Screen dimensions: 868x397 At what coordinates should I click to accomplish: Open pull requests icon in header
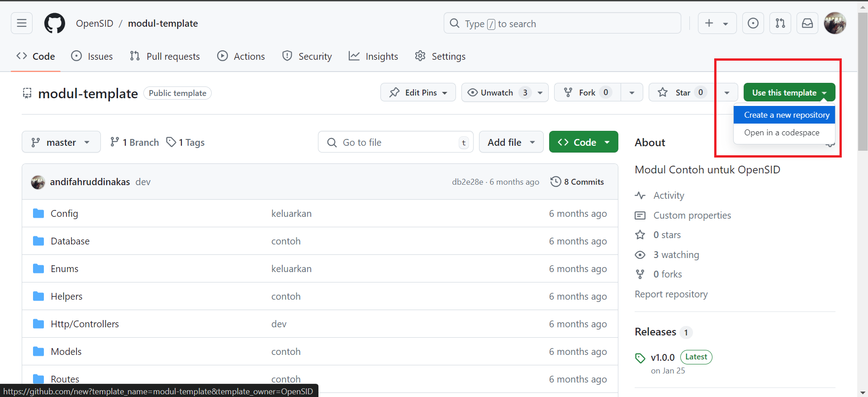[x=780, y=23]
